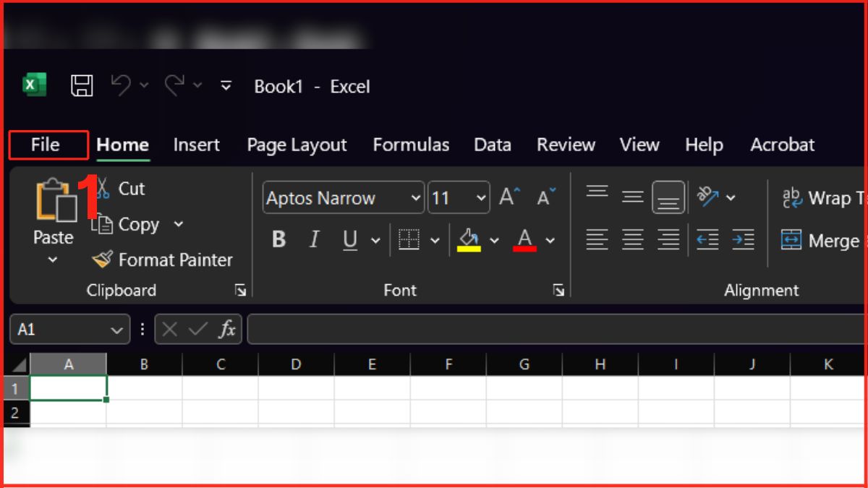Increase the font size with the A^ icon
868x488 pixels.
pyautogui.click(x=508, y=196)
